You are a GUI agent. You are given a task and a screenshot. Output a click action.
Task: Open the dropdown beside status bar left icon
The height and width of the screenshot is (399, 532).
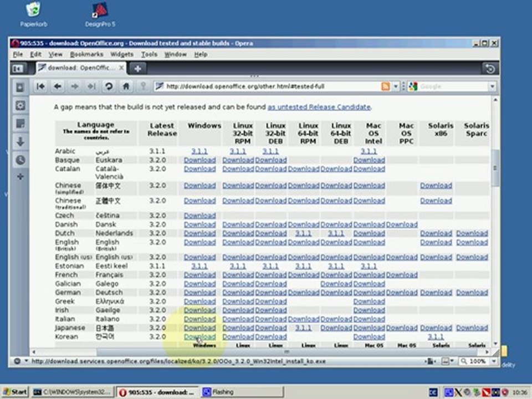[26, 361]
